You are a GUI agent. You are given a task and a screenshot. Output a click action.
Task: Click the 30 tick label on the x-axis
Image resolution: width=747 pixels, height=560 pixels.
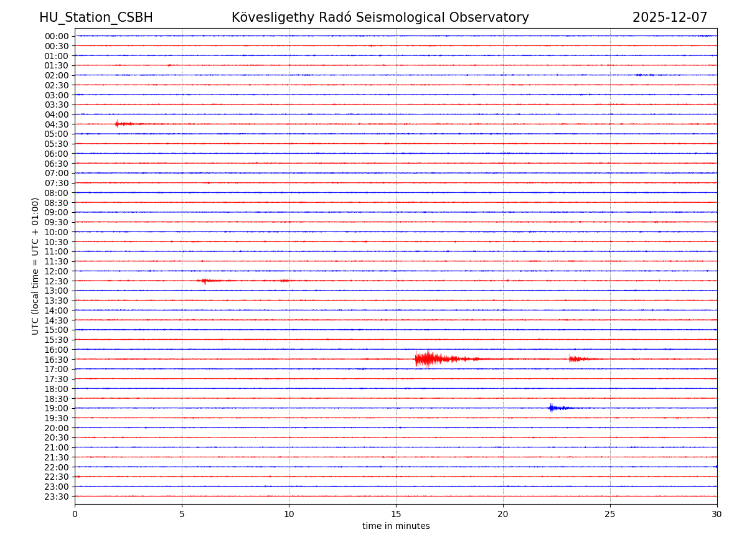717,515
